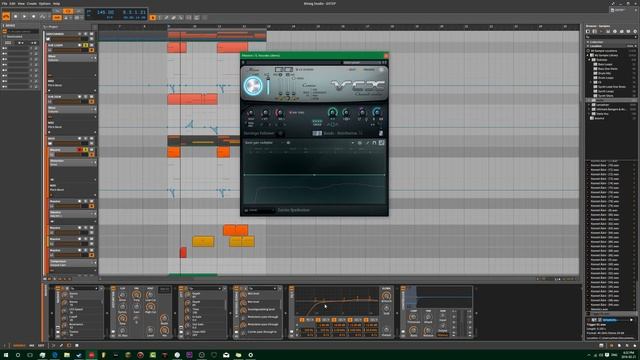Click EQ band 5 toggle button
The image size is (640, 360).
366,320
